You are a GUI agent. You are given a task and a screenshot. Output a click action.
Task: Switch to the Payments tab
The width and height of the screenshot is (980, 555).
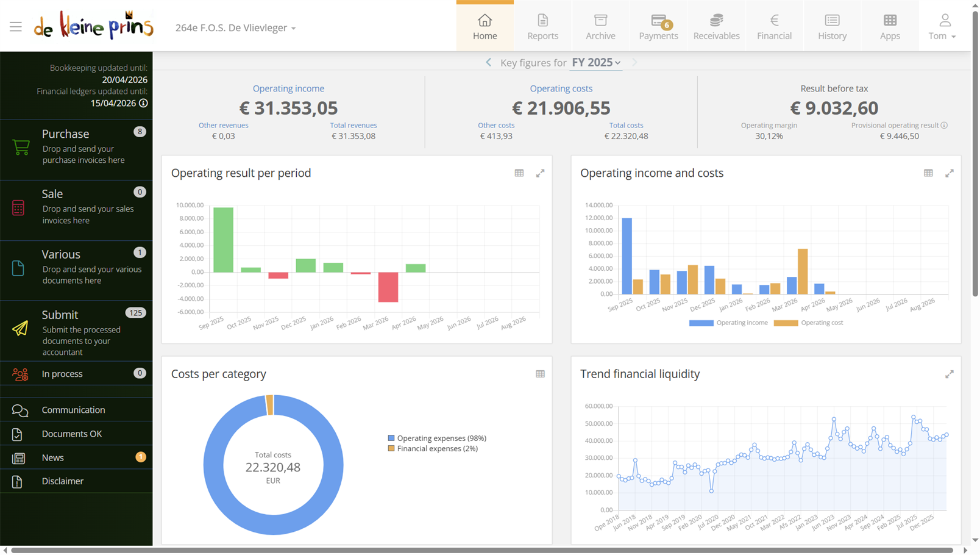click(658, 27)
